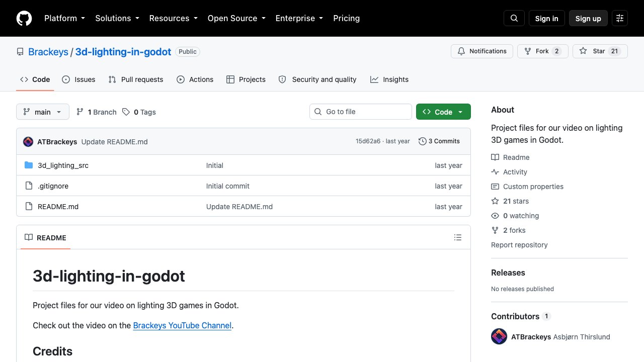Click the ATBrackeys author name in commit row
This screenshot has width=644, height=362.
pos(57,142)
